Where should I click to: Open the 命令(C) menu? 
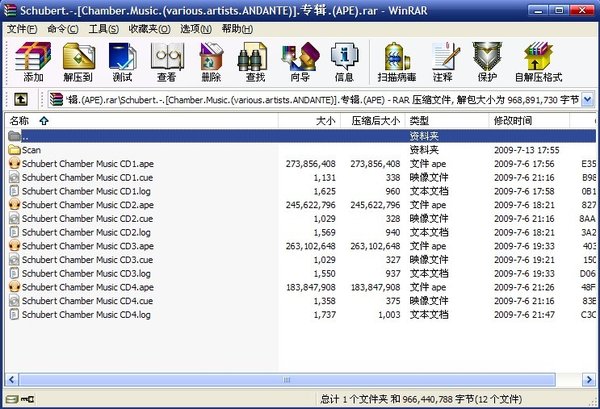pos(63,29)
